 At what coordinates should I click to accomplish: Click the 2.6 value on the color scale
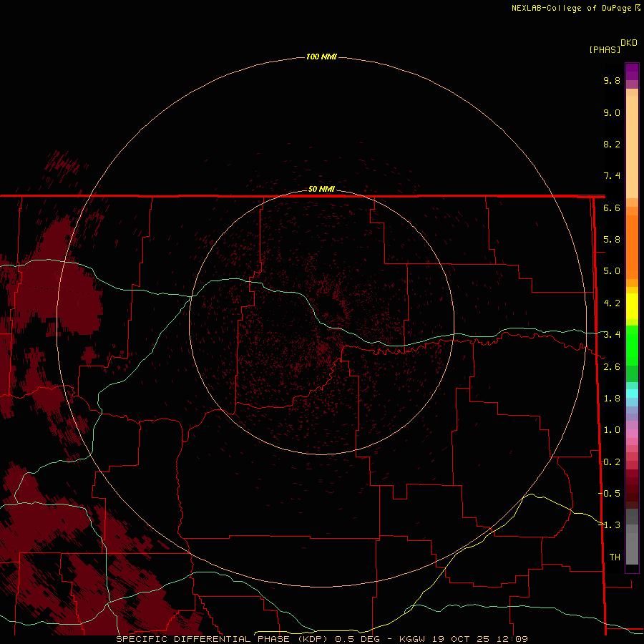(612, 367)
